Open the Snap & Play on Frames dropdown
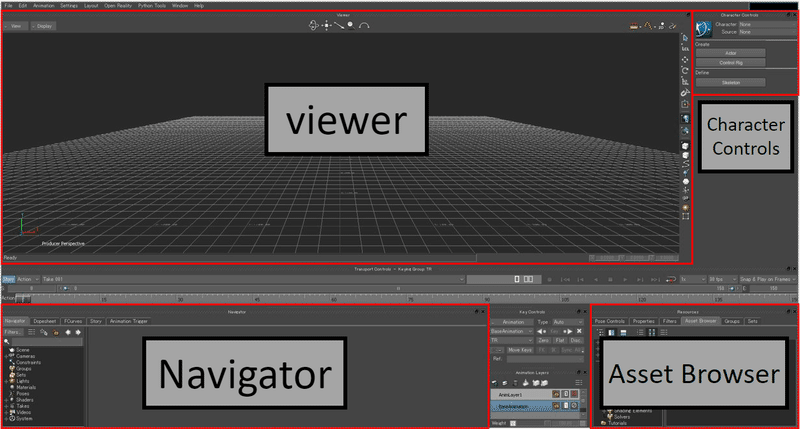800x429 pixels. [767, 280]
